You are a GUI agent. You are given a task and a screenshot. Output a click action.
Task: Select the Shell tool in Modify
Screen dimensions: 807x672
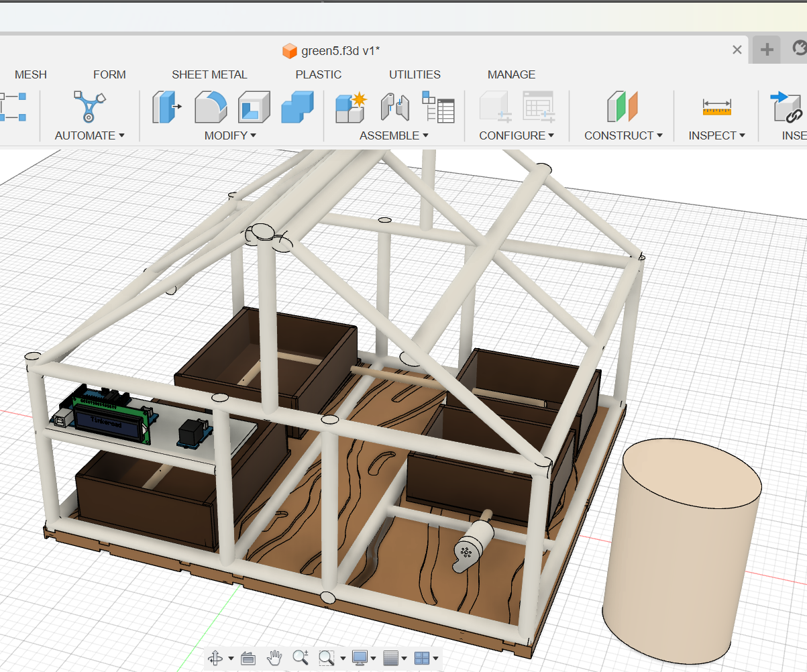click(254, 107)
